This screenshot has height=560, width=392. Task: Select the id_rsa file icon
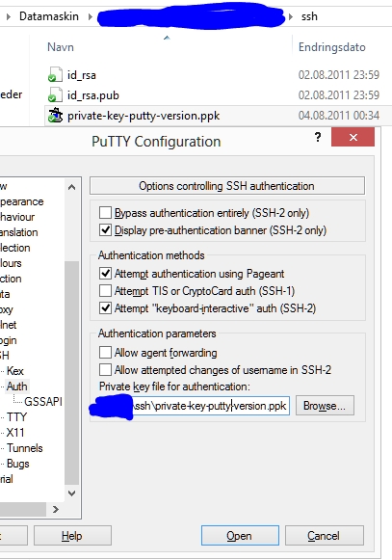55,74
